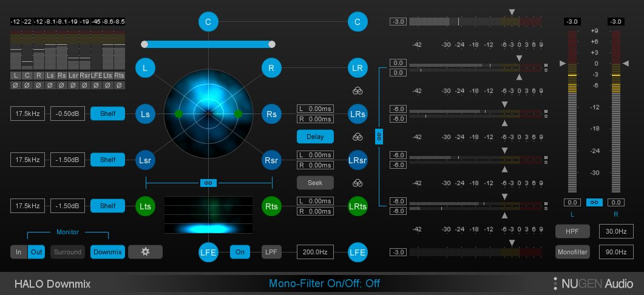
Task: Click the right LFE output node
Action: click(358, 252)
